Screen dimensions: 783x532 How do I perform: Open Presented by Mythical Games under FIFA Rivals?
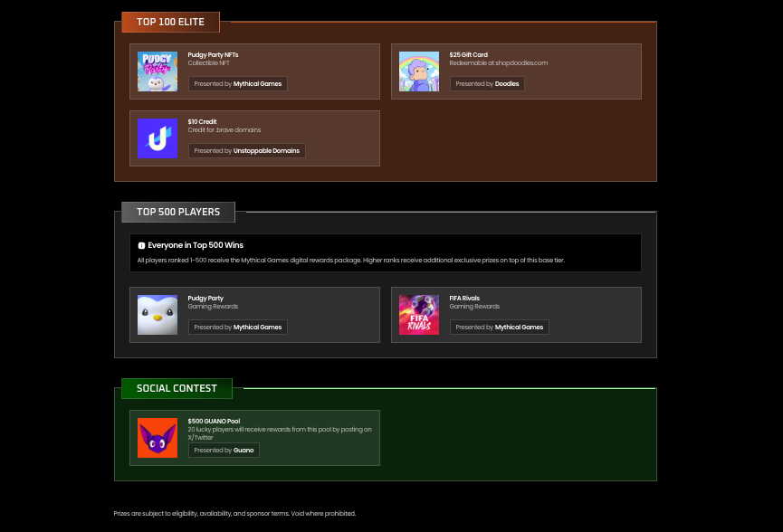click(500, 328)
